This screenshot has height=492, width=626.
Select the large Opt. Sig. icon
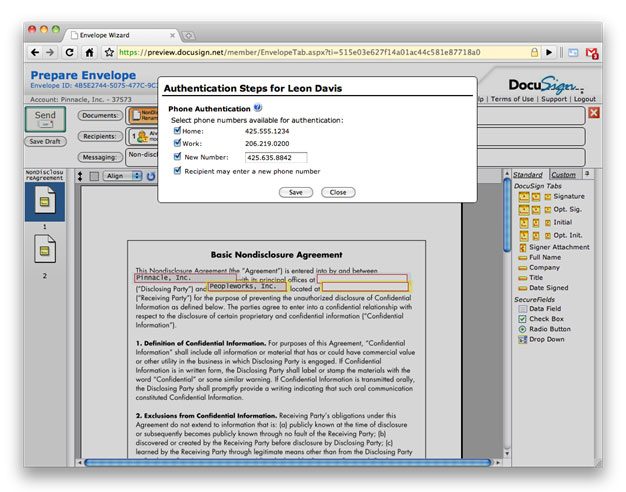tap(524, 210)
